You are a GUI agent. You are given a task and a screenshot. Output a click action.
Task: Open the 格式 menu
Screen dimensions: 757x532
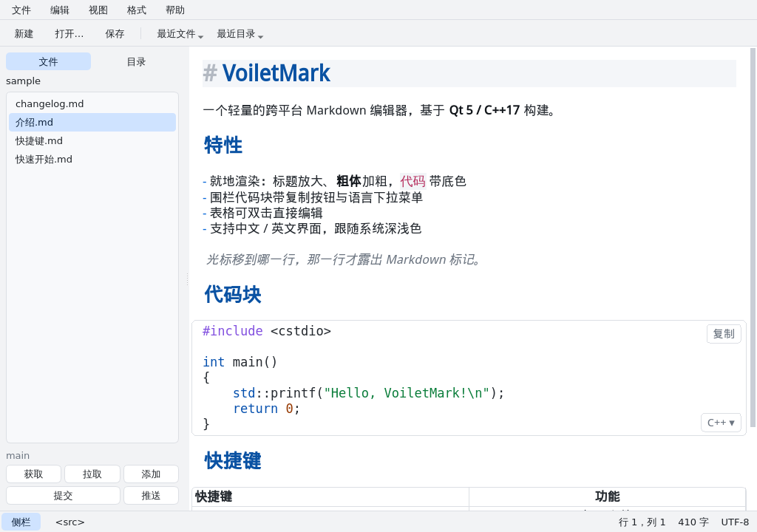coord(137,10)
